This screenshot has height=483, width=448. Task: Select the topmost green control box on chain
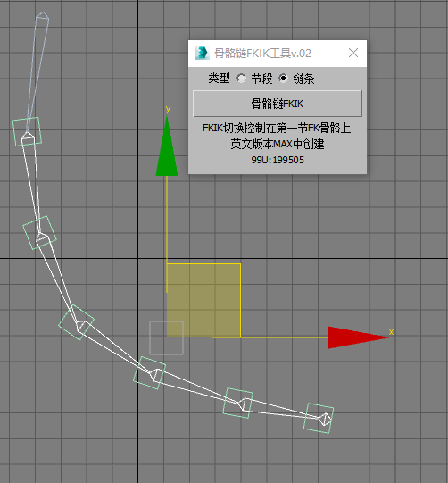pyautogui.click(x=27, y=131)
